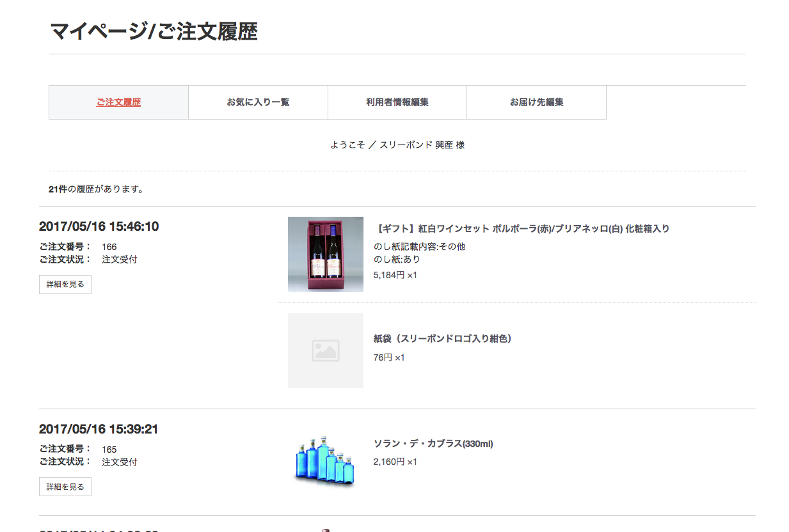Switch to the 利用者情報編集 tab
This screenshot has height=532, width=789.
[x=397, y=102]
